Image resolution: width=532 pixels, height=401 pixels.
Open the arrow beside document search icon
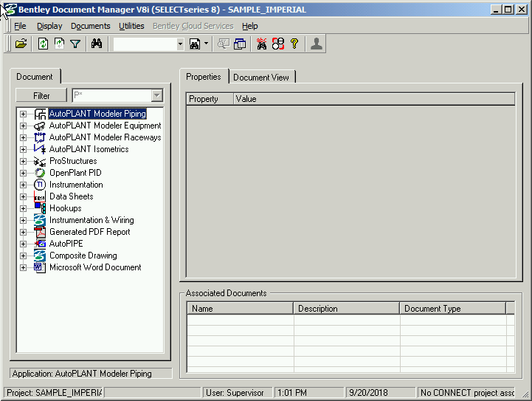(206, 44)
